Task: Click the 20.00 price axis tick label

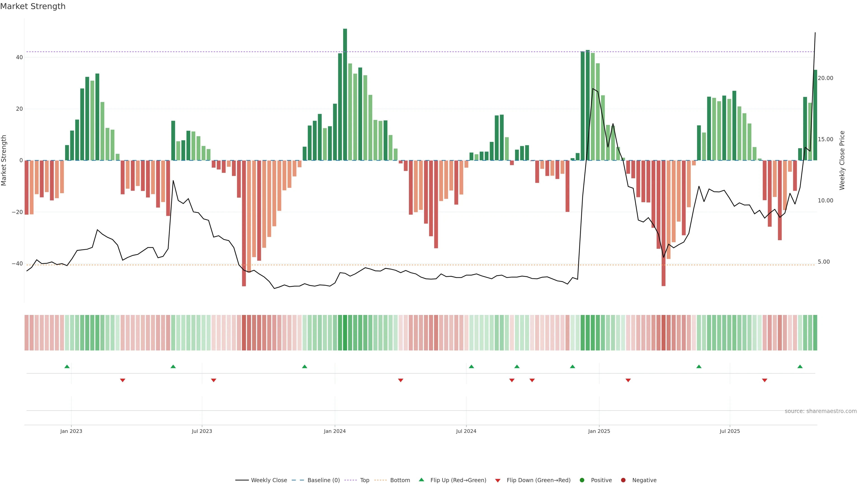Action: click(825, 78)
